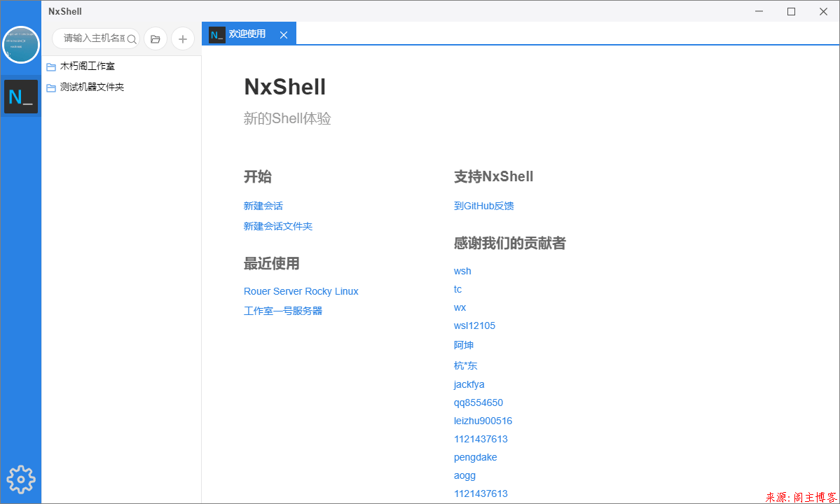The width and height of the screenshot is (840, 504).
Task: Open contributor wsh link
Action: click(462, 272)
